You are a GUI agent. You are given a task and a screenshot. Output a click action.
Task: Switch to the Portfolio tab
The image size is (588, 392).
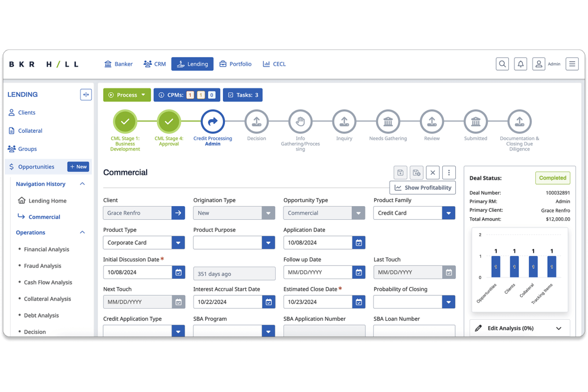coord(236,64)
